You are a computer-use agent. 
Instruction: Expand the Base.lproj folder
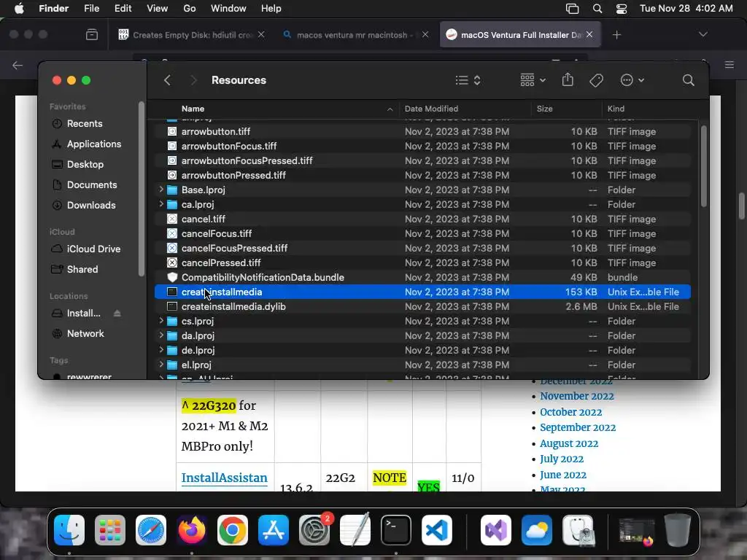(x=161, y=190)
